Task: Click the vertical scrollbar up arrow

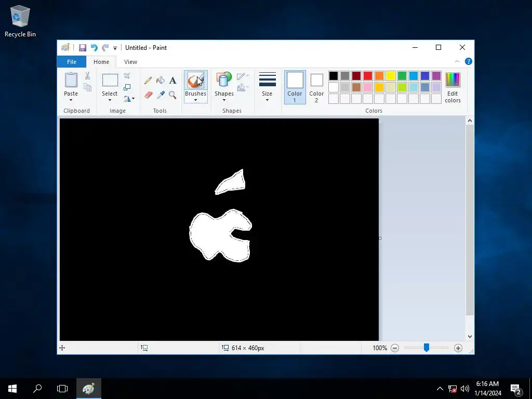Action: pos(470,121)
